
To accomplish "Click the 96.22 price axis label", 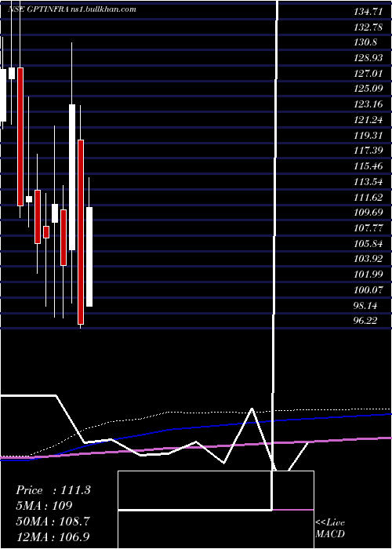I will (365, 321).
